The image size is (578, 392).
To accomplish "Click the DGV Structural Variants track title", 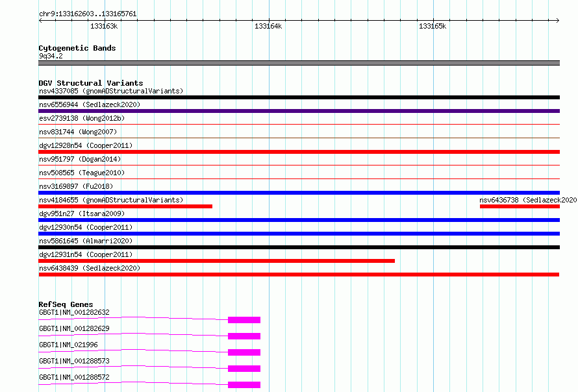I will pos(91,83).
